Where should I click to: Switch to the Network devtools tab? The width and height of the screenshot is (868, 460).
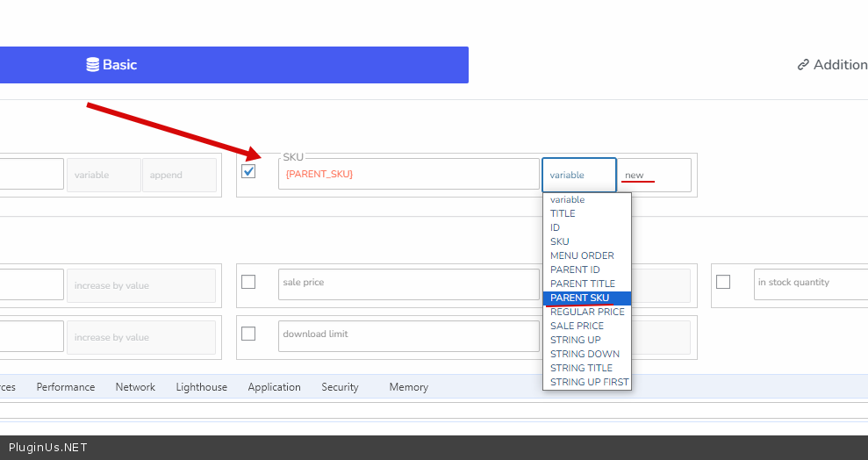135,387
